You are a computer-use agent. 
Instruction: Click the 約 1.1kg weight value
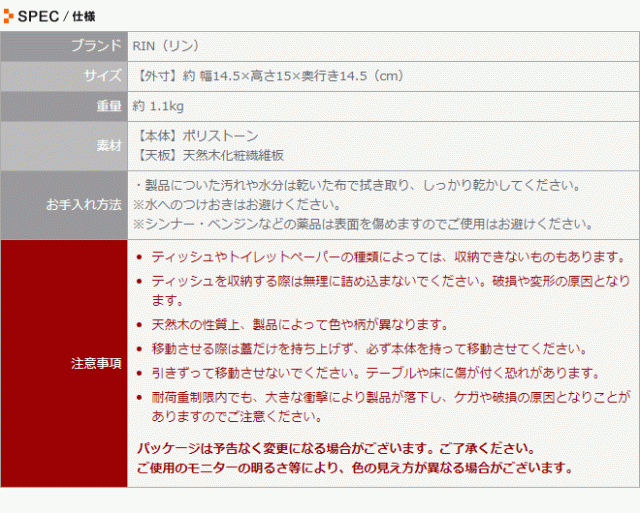point(158,106)
